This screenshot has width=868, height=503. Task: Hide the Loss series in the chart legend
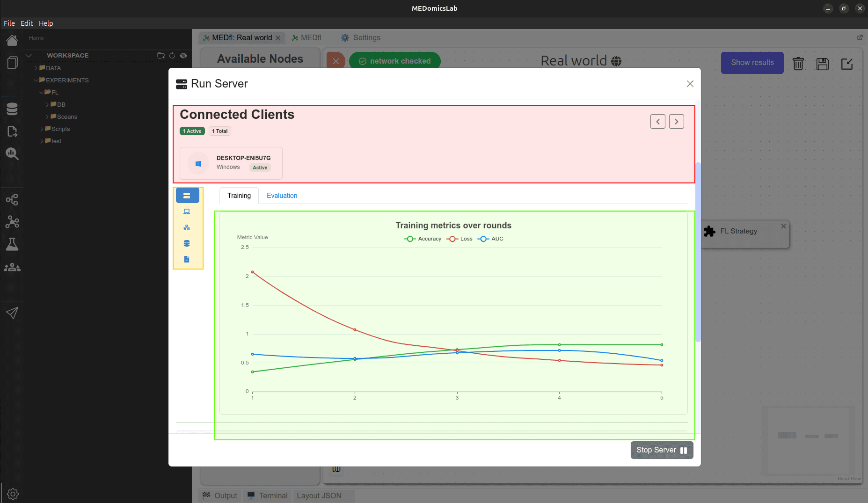460,239
